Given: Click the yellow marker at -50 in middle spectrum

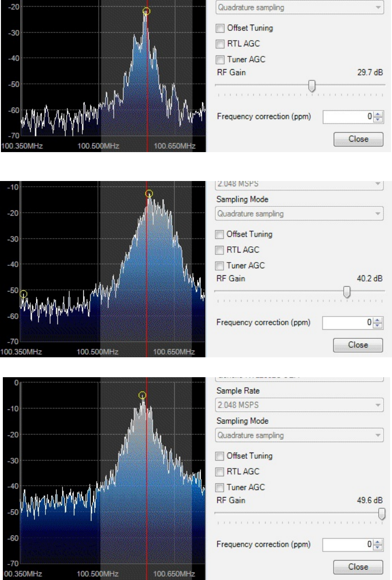Looking at the screenshot, I should click(x=24, y=294).
